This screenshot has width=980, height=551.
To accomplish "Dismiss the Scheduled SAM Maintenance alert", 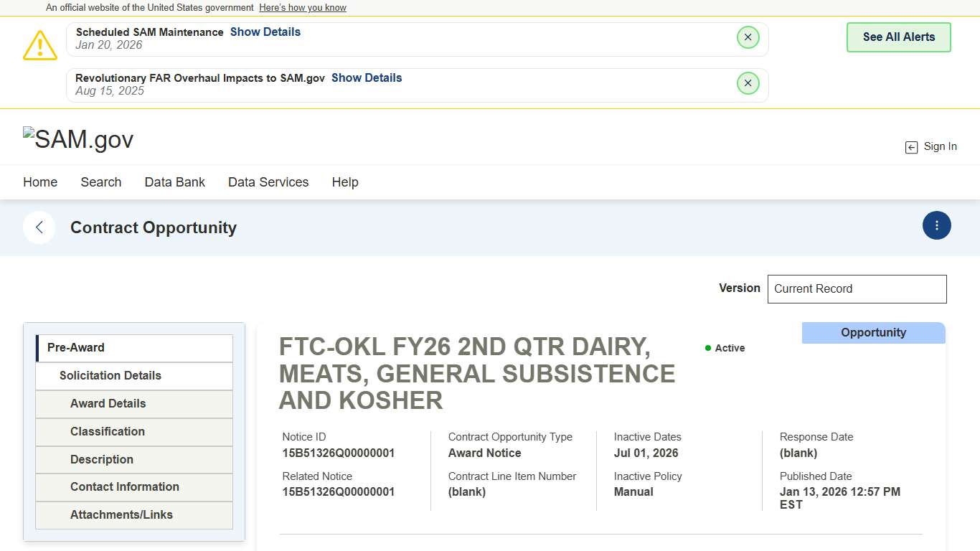I will click(748, 37).
